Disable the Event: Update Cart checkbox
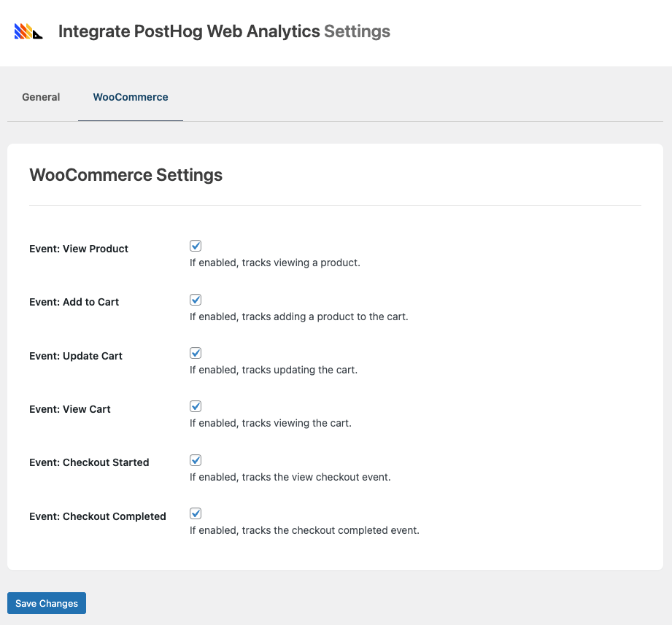This screenshot has height=625, width=672. coord(196,353)
